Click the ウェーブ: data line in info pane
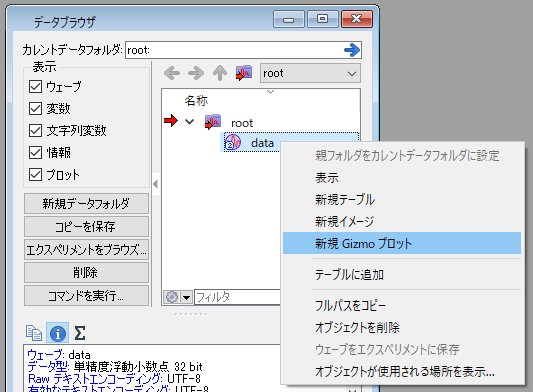Screen dimensions: 533x392 pos(59,355)
